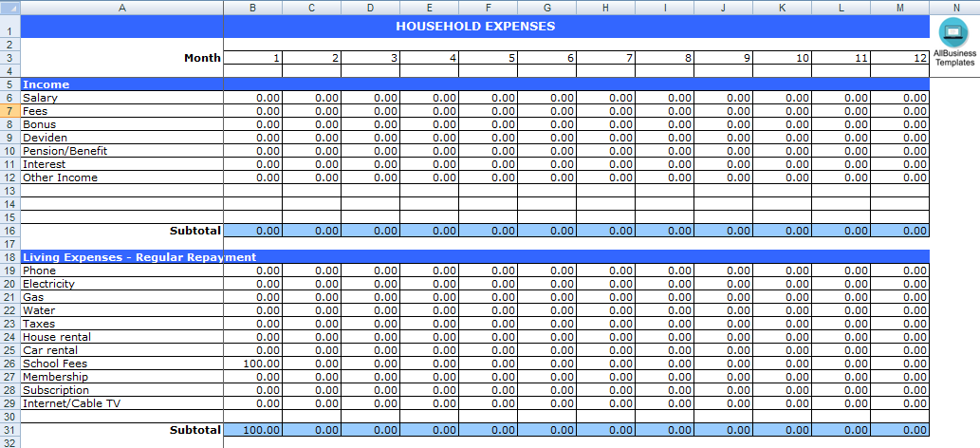Click the Water label

39,310
